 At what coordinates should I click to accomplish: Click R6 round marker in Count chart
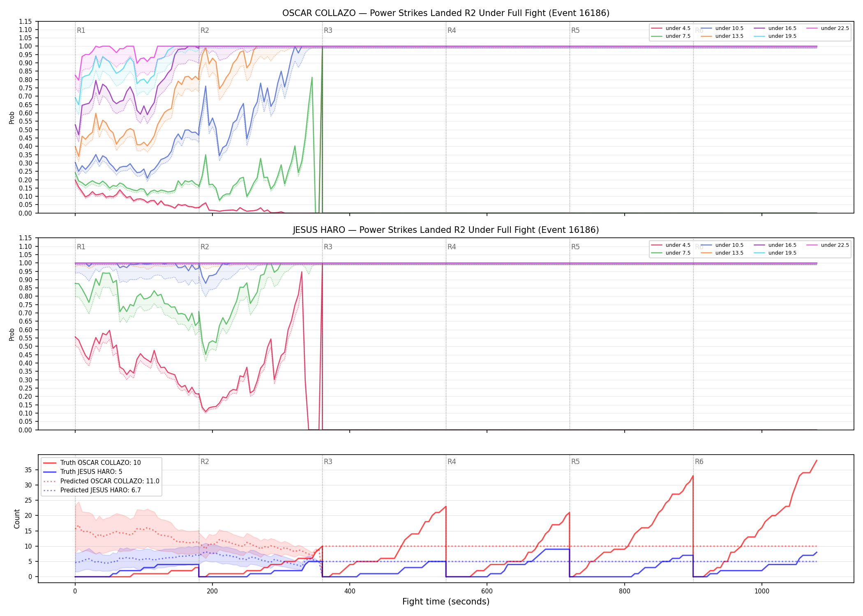pyautogui.click(x=699, y=462)
